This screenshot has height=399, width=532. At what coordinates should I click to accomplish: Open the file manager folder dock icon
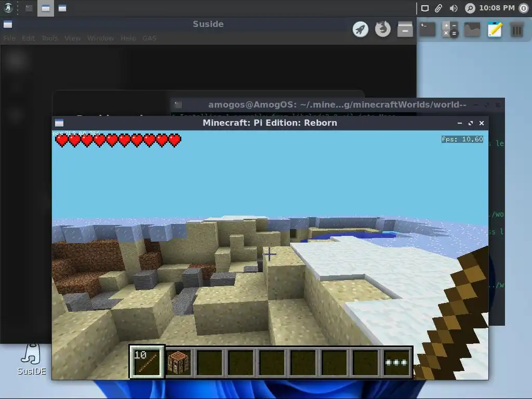472,30
